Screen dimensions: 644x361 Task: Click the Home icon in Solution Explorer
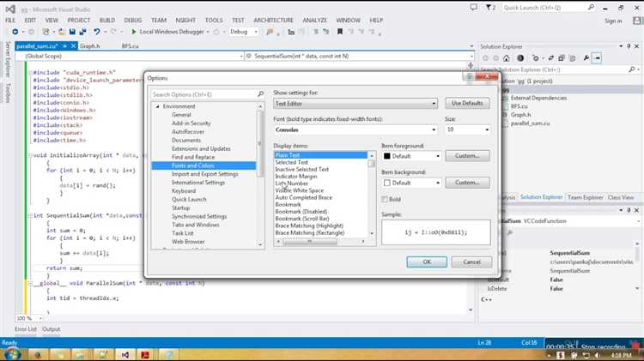point(507,58)
